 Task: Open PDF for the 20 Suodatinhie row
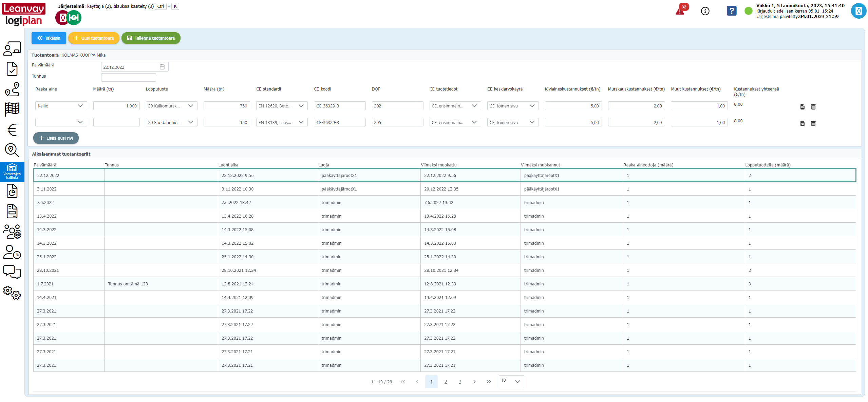point(803,123)
